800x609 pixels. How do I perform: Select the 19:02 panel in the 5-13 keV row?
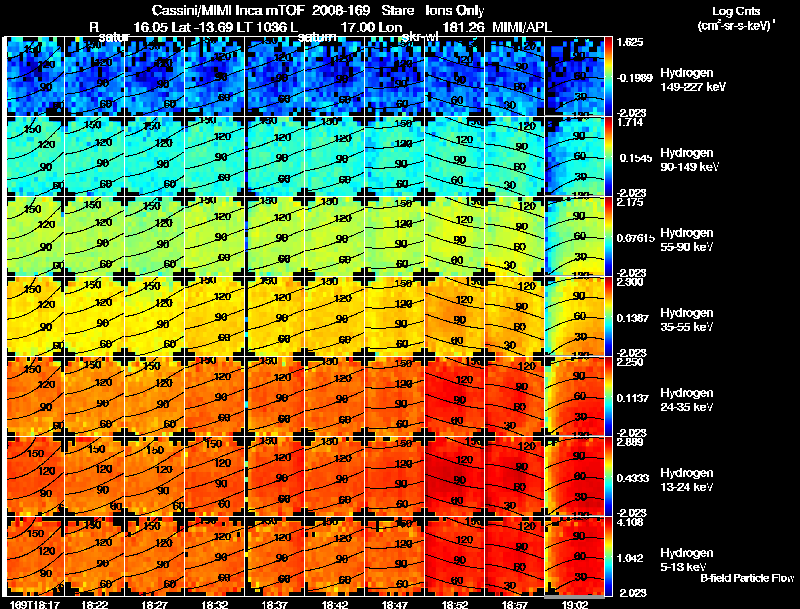(574, 556)
